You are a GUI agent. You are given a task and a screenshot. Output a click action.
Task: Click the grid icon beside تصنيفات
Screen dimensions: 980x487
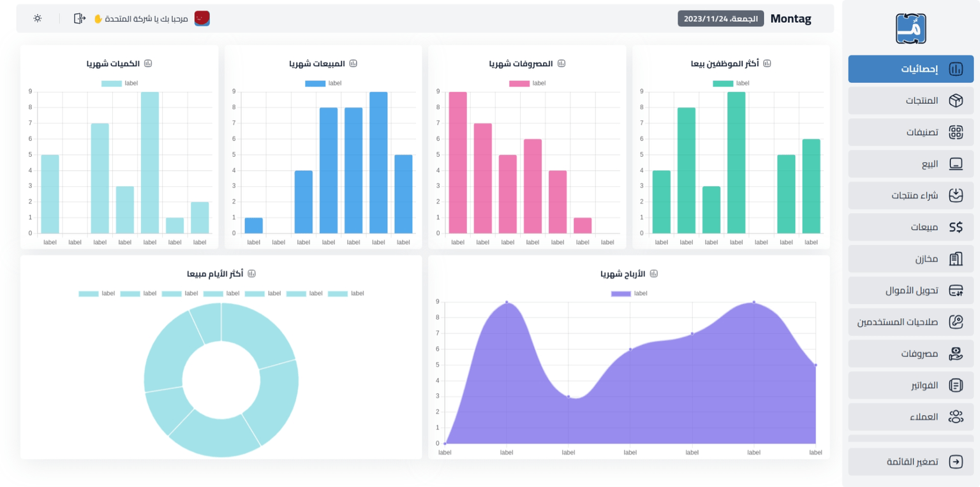click(x=956, y=132)
